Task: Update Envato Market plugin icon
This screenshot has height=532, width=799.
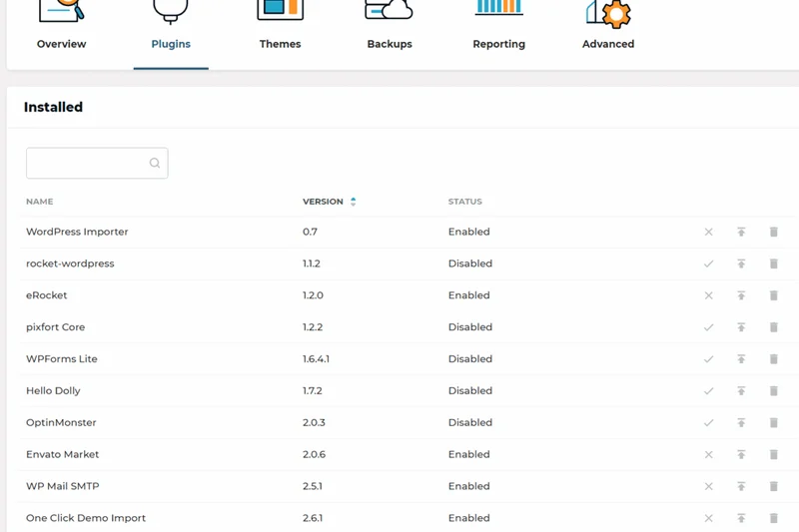Action: click(741, 454)
